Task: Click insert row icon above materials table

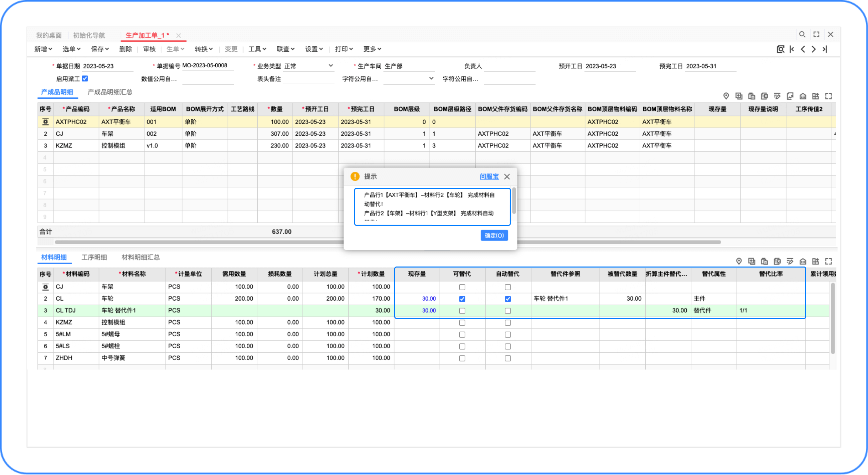Action: [751, 261]
